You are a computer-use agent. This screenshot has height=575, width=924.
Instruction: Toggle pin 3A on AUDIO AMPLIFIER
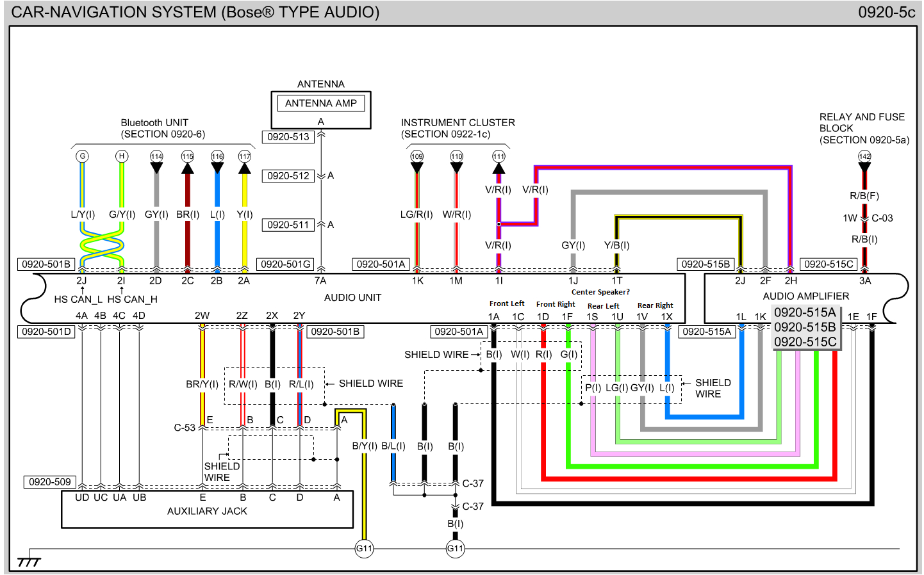pyautogui.click(x=865, y=280)
